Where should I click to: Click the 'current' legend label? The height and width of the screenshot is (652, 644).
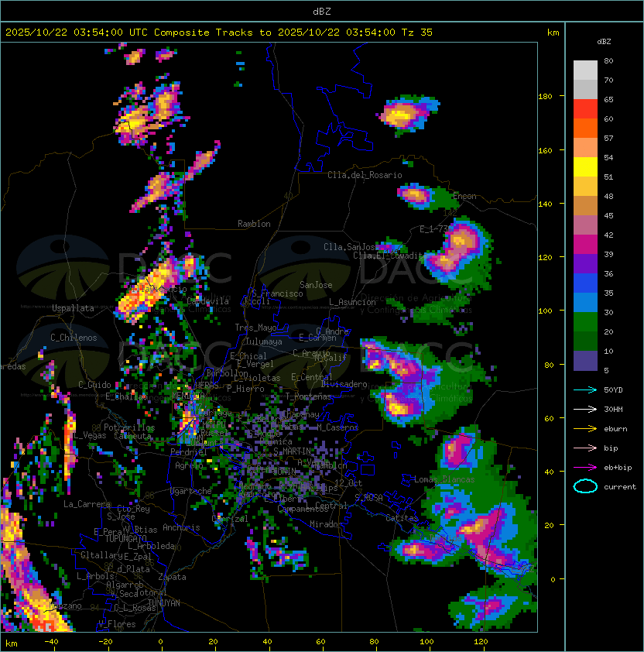[x=620, y=487]
